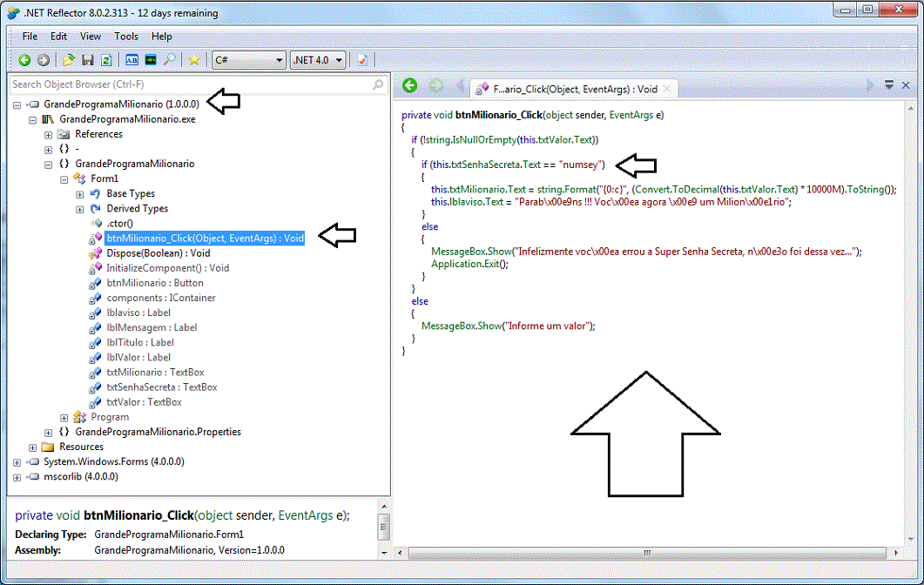
Task: Expand the '-' namespace node
Action: (48, 150)
